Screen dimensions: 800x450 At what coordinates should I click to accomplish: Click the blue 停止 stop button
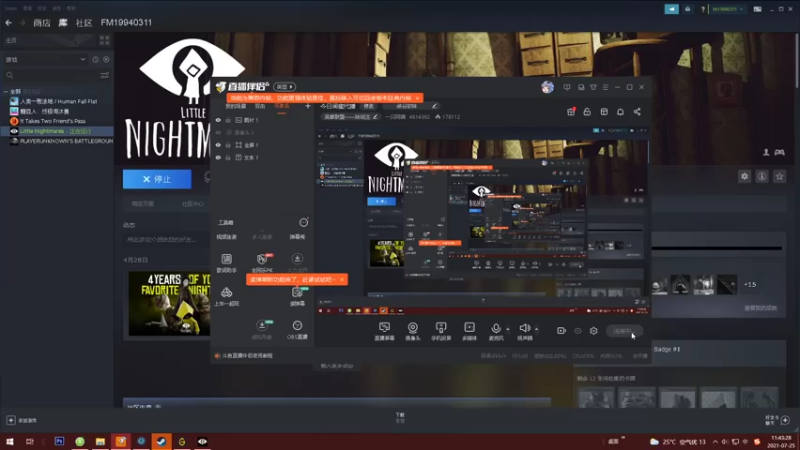coord(157,179)
